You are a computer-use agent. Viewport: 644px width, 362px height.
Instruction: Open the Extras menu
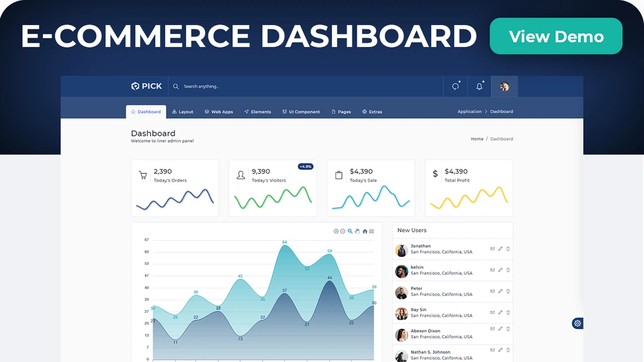point(372,112)
